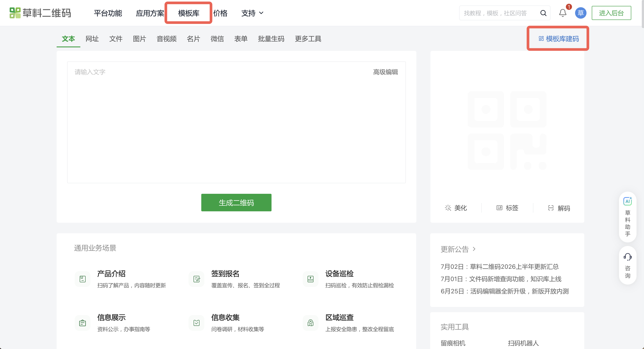Switch to the 文件 tab
Screen dimensions: 644x349
tap(116, 39)
